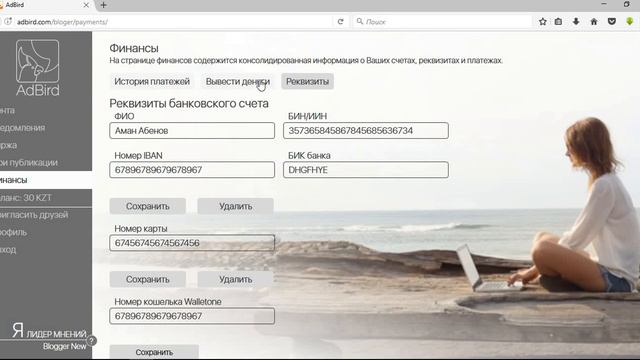Click the Я ЛИДЕР МНЕНИЙ logo text

(x=49, y=330)
